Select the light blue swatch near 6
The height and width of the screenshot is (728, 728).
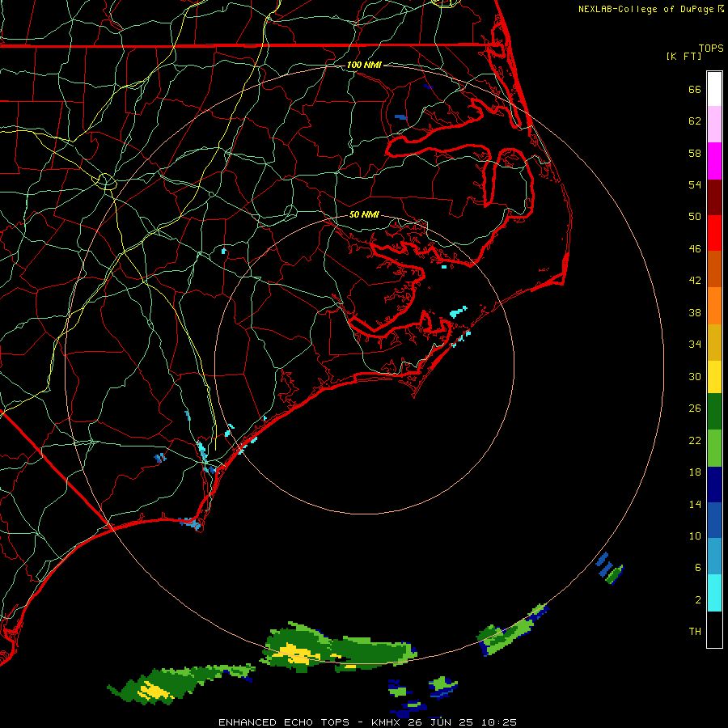714,557
